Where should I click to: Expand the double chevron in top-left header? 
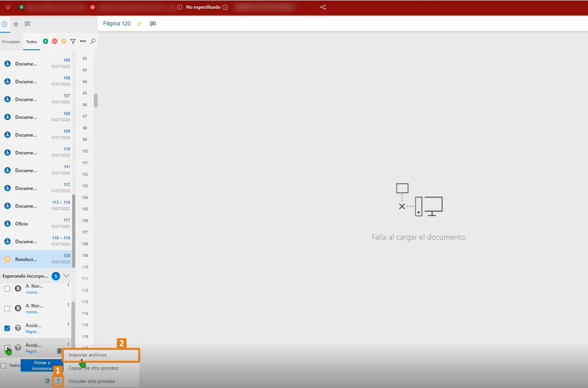coord(8,7)
